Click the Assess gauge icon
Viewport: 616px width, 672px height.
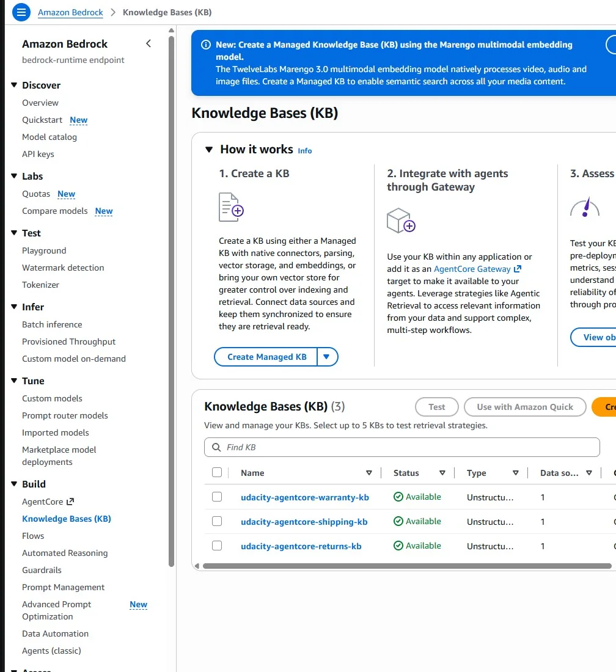(585, 207)
